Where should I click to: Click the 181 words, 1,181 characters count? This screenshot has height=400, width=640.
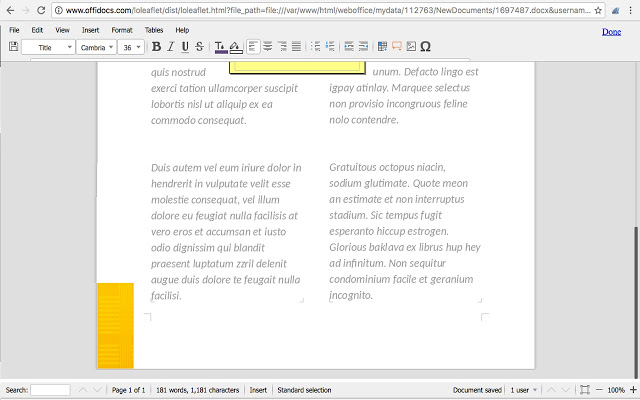click(x=198, y=390)
